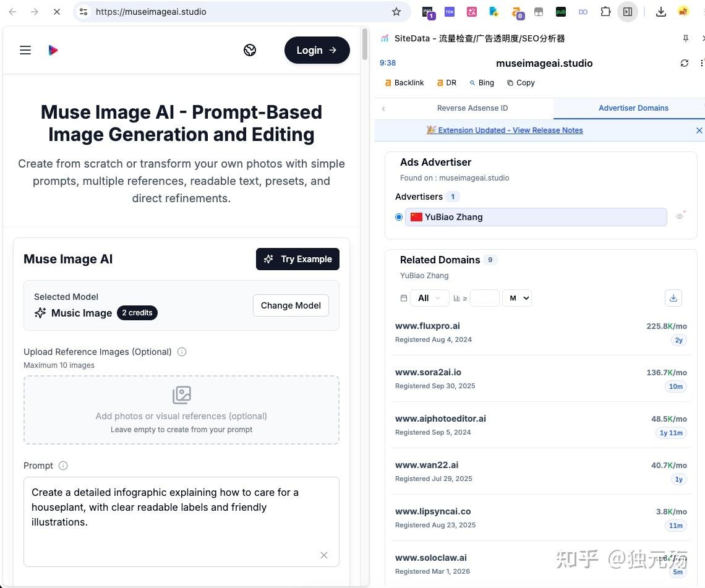The height and width of the screenshot is (588, 705).
Task: Click the Related Domains count badge '9'
Action: point(490,260)
